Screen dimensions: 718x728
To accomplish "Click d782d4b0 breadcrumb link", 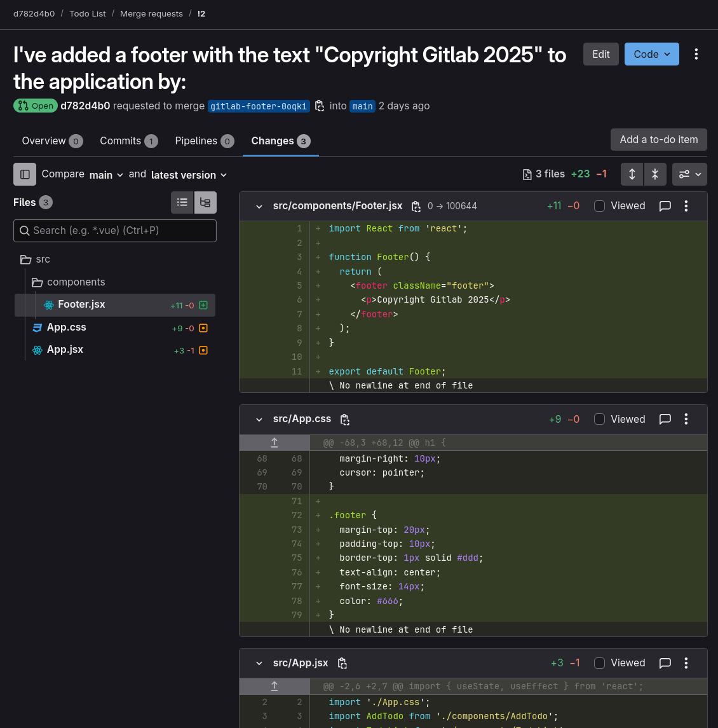I will point(34,14).
